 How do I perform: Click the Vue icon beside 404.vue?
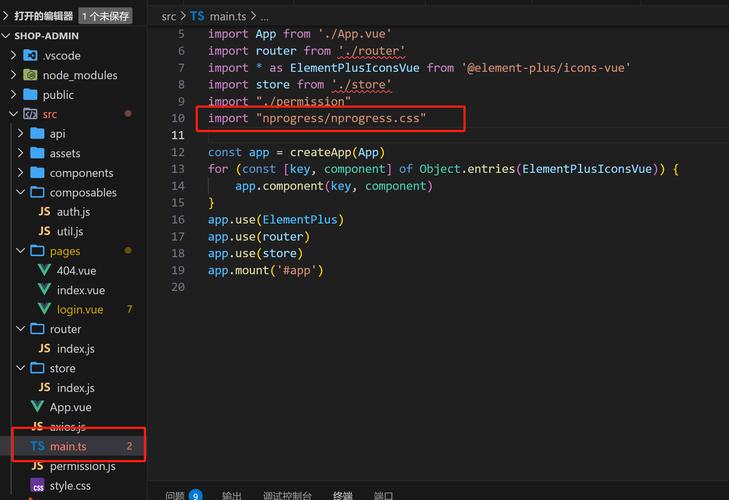click(x=44, y=270)
